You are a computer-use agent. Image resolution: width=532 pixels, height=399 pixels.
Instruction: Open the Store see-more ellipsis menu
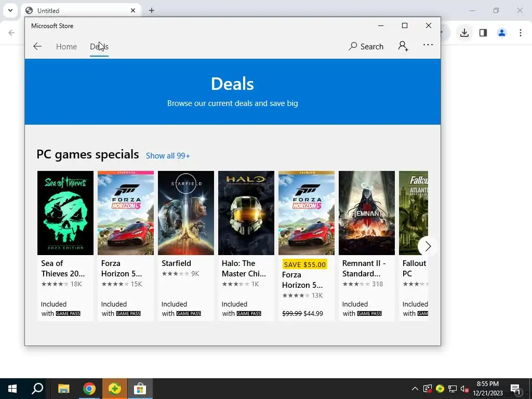[x=428, y=45]
